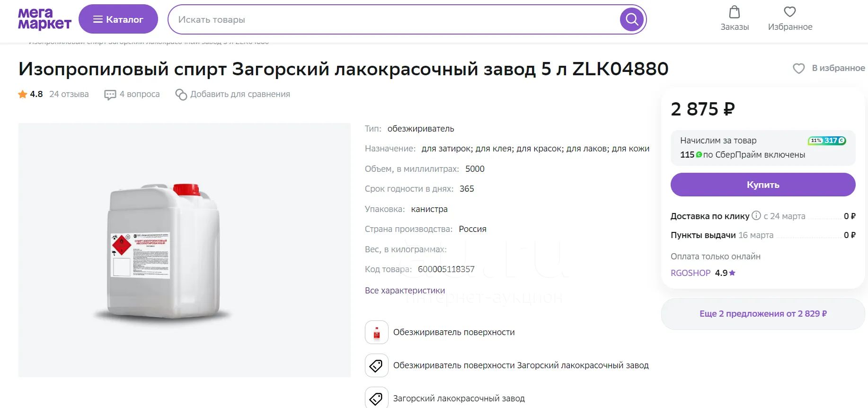Open the 24 отзыва link
868x408 pixels.
69,94
